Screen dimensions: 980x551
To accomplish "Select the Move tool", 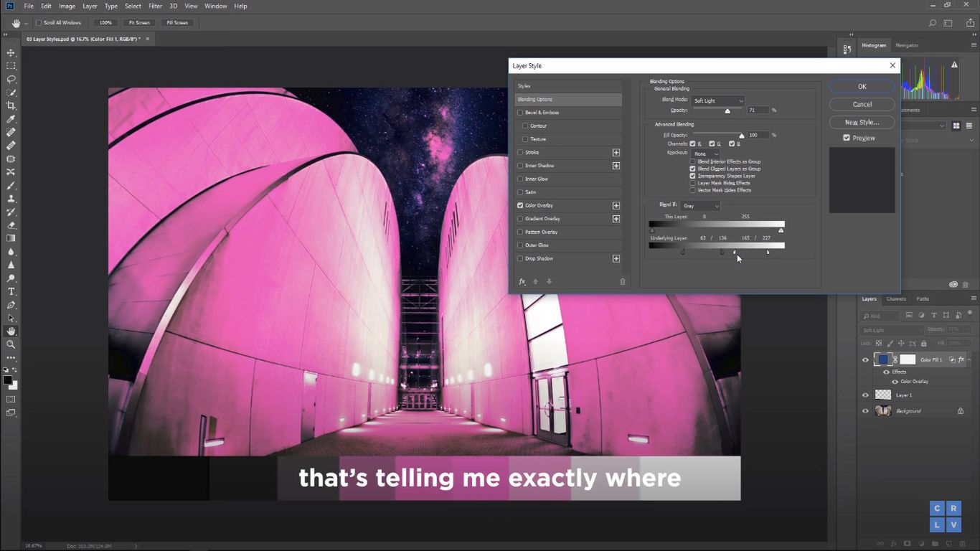I will pyautogui.click(x=11, y=53).
